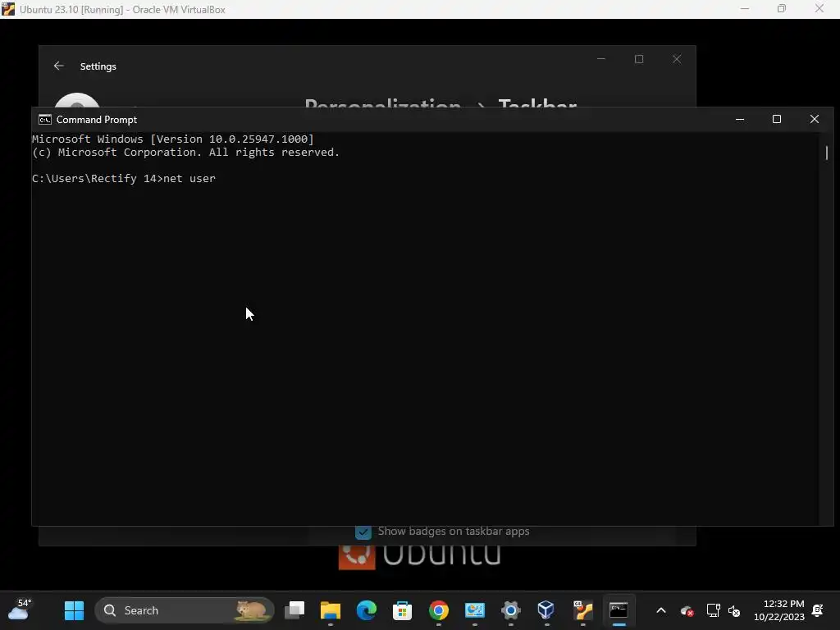
Task: Open Task View from the taskbar
Action: 294,610
